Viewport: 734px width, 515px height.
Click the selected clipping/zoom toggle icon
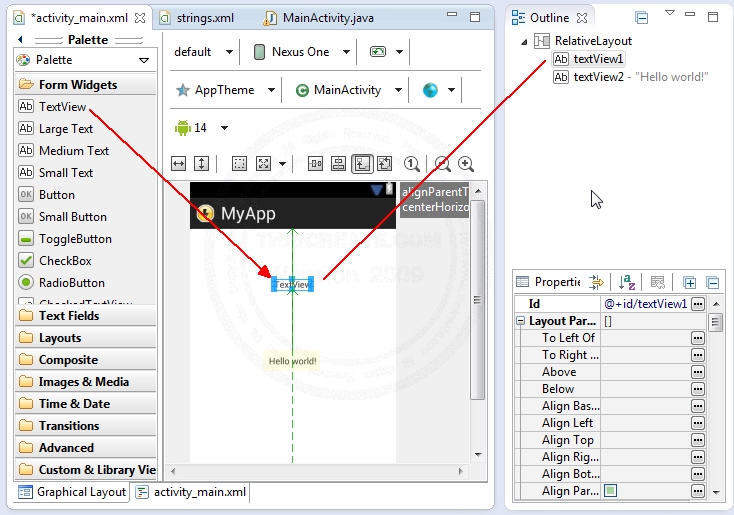[x=362, y=163]
